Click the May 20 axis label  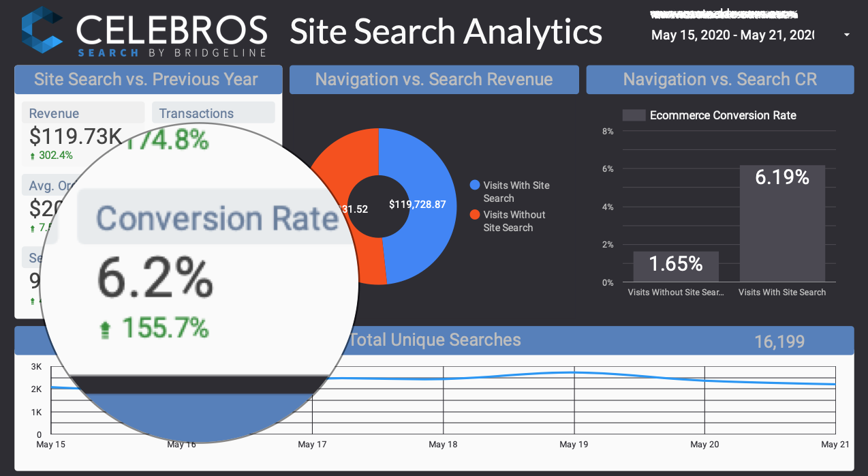point(704,445)
